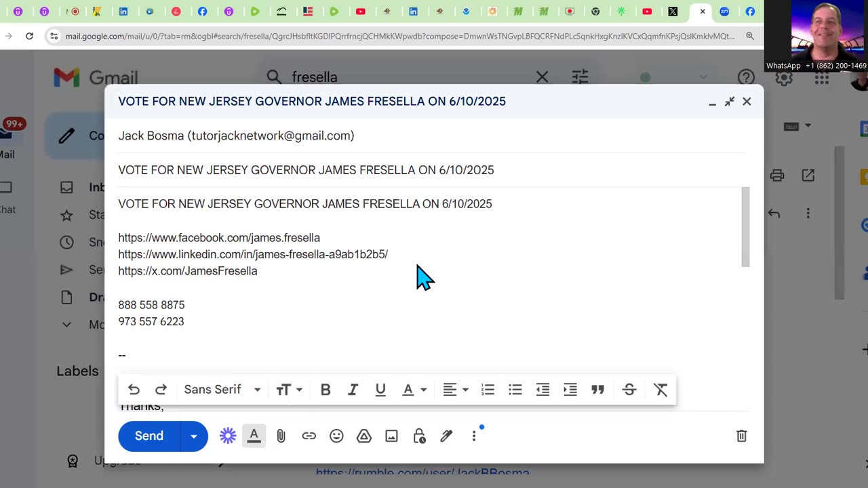Click the phone number 973 557 6223
Screen dimensions: 868x488
(x=151, y=321)
